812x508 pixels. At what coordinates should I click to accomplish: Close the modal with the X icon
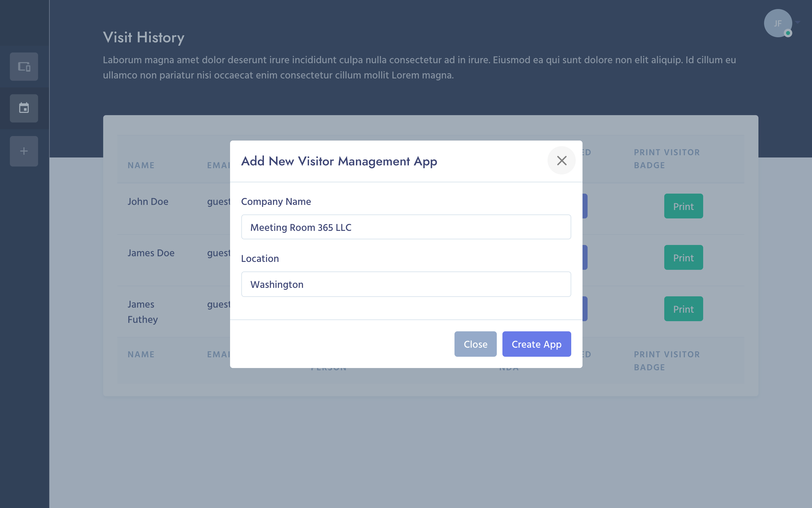tap(561, 161)
